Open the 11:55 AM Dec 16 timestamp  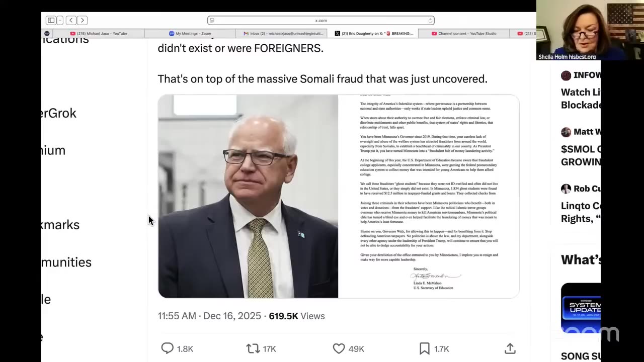(209, 316)
